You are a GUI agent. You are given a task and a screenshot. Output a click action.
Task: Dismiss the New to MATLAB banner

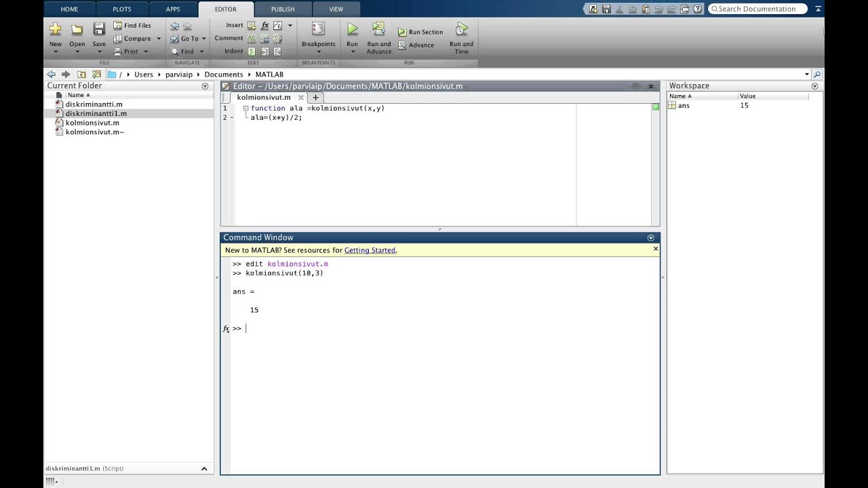(x=656, y=249)
